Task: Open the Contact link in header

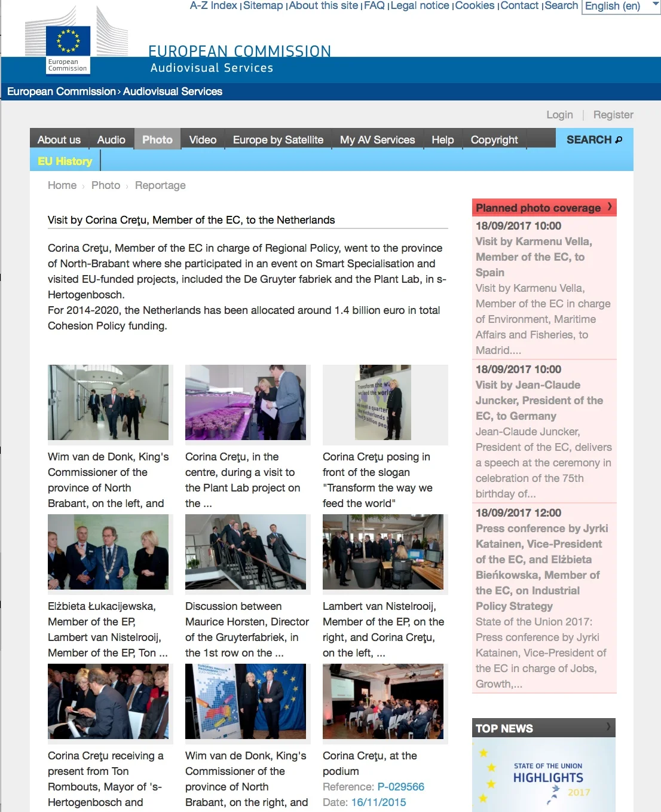Action: (x=519, y=5)
